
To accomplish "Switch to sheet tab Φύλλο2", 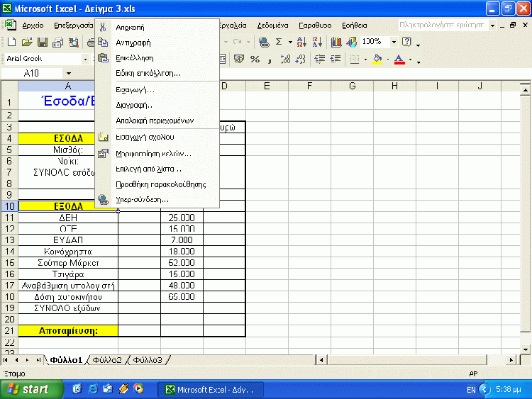I will pyautogui.click(x=107, y=360).
